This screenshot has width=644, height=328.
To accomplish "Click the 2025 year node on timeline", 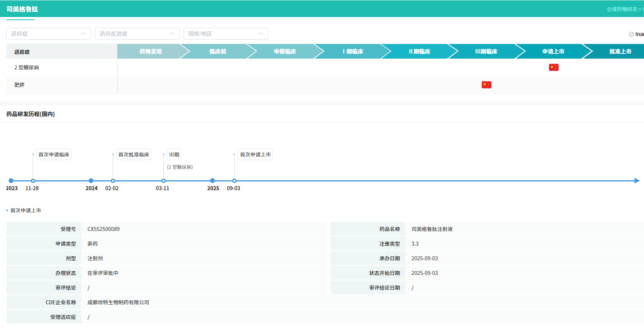I will [x=212, y=181].
